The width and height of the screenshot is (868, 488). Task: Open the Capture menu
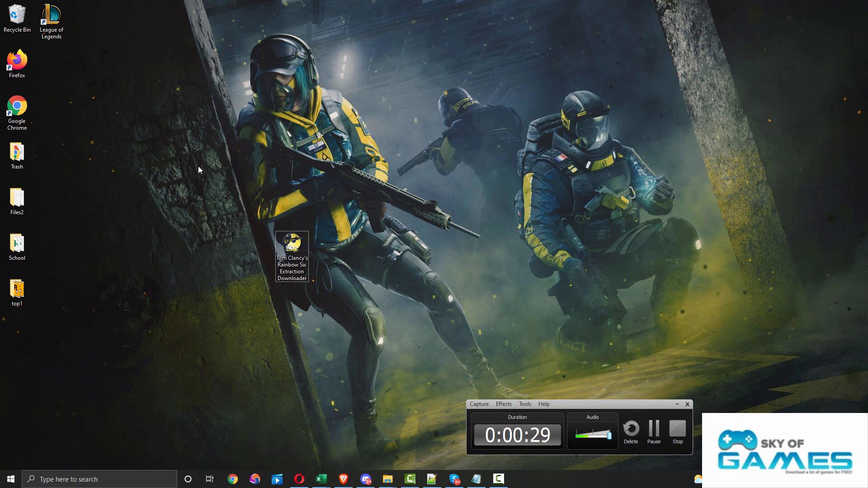(x=479, y=404)
